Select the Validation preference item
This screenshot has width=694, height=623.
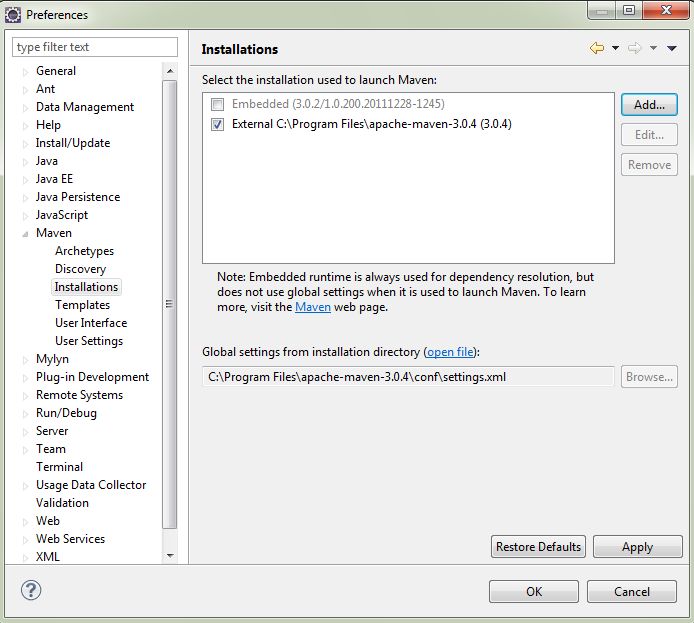pyautogui.click(x=62, y=503)
